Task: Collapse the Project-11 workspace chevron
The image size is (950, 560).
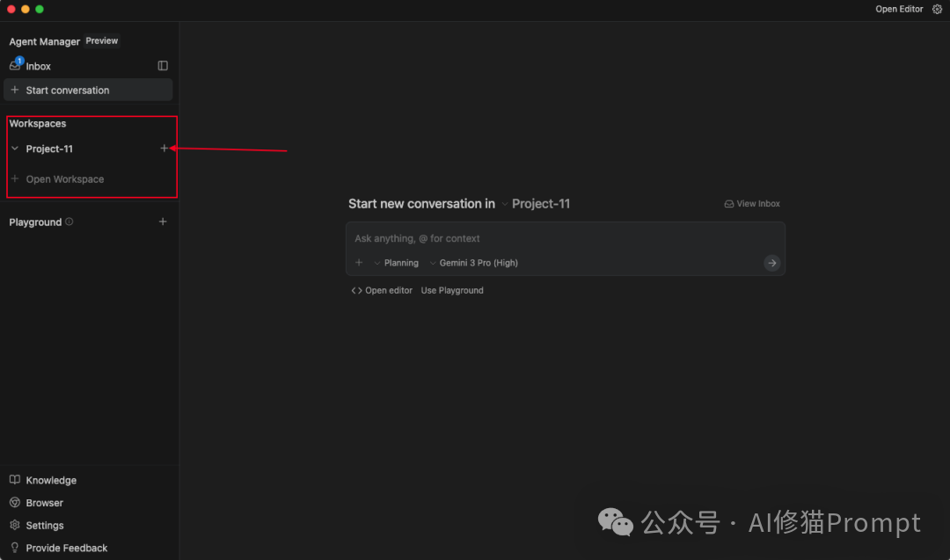Action: click(14, 149)
